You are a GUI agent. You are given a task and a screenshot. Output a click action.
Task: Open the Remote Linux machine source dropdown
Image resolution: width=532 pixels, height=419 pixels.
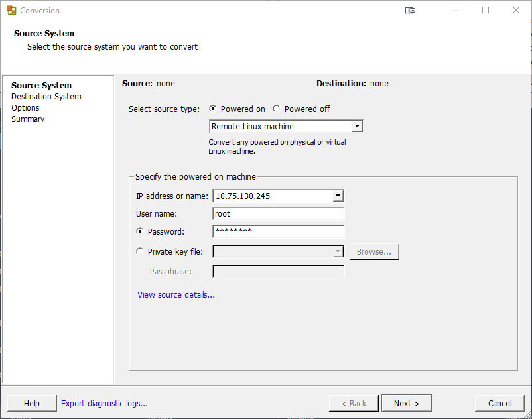(357, 127)
